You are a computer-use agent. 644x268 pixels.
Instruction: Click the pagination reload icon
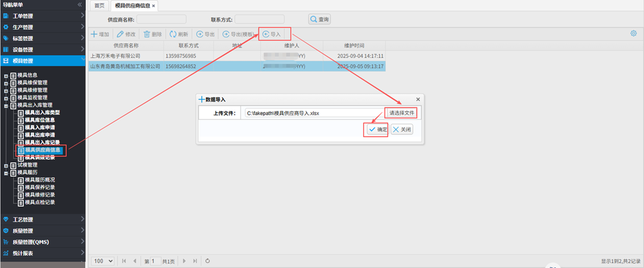pyautogui.click(x=208, y=261)
